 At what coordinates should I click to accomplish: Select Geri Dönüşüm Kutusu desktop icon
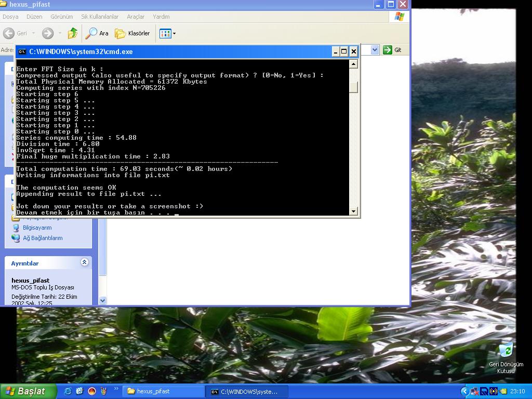click(506, 358)
